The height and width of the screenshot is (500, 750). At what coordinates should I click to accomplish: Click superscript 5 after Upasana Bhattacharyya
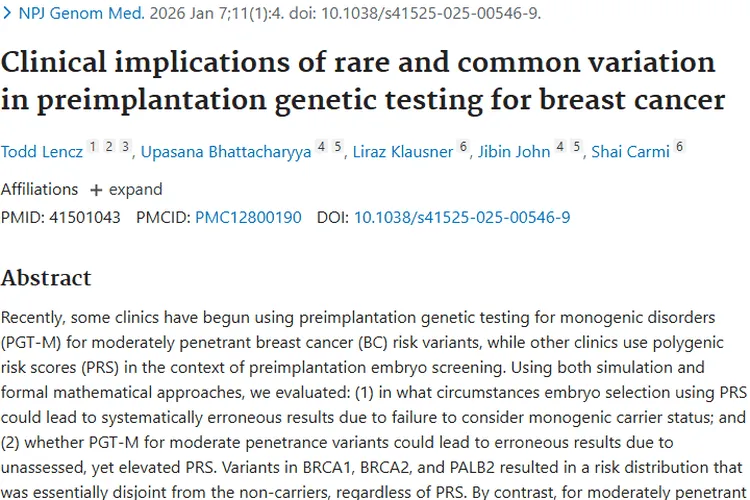(x=338, y=147)
